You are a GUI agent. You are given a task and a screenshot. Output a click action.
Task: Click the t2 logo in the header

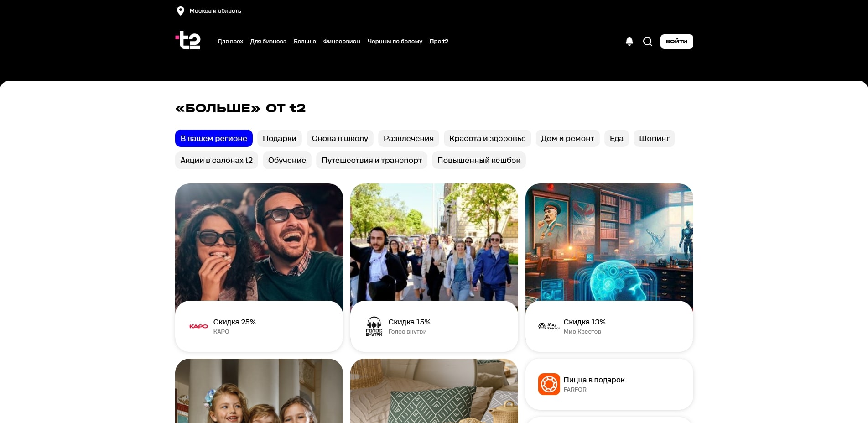(188, 41)
